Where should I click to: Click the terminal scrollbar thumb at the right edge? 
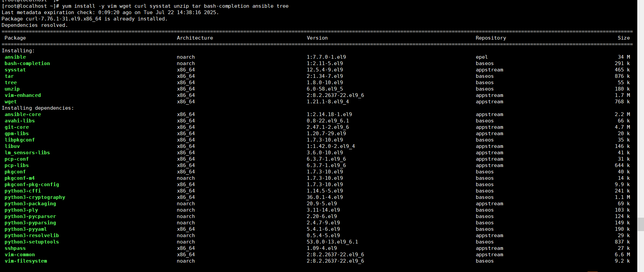point(641,224)
